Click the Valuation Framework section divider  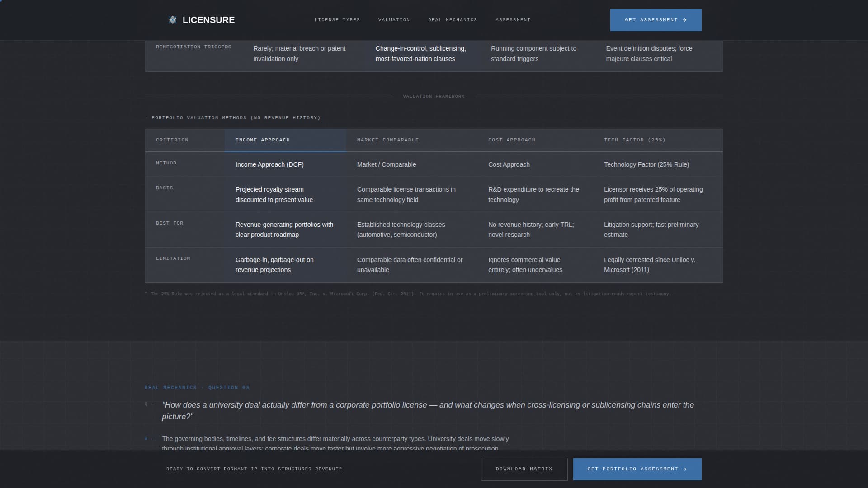(434, 96)
